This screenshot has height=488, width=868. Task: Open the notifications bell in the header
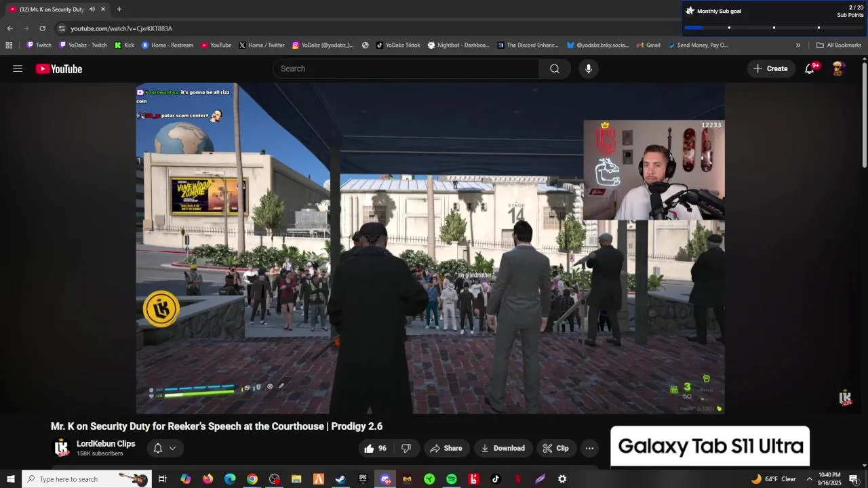tap(809, 68)
